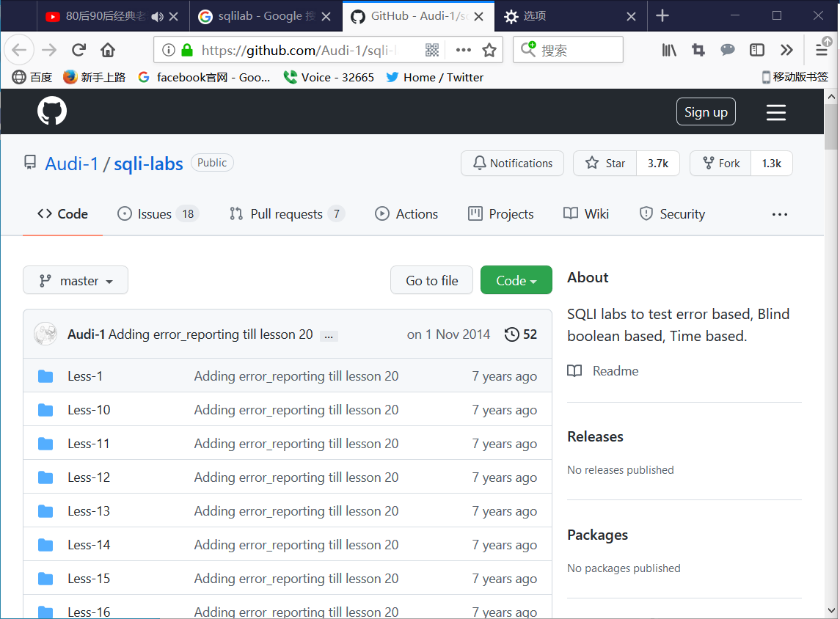Click the browser forward arrow
The image size is (840, 619).
pyautogui.click(x=48, y=51)
